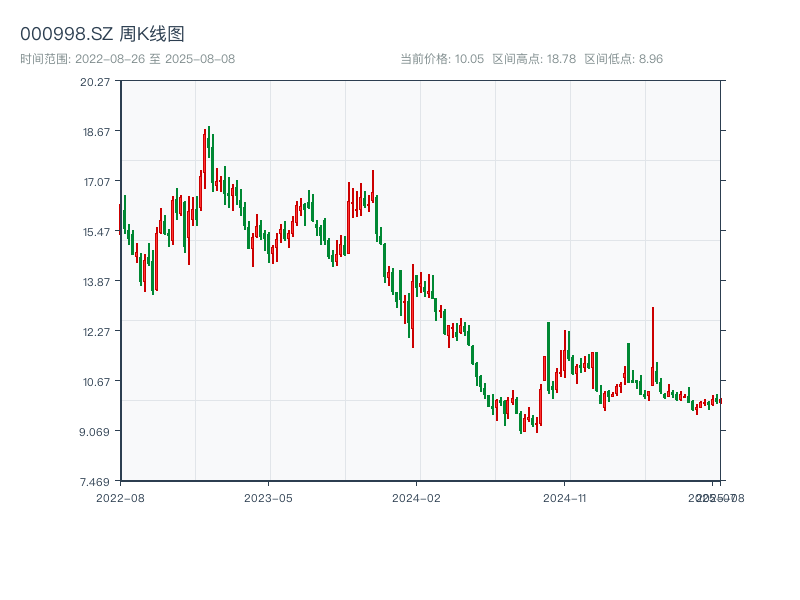
Task: Click the 15.47 y-axis label
Action: tap(95, 231)
